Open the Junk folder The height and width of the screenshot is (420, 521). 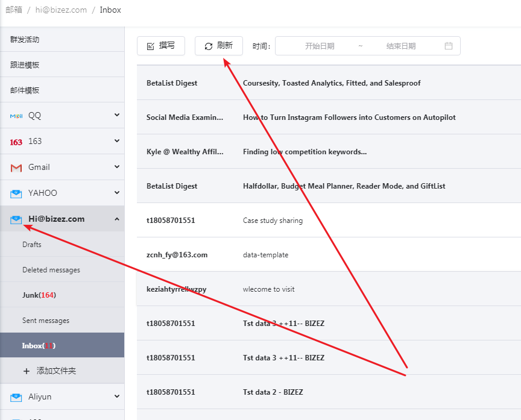[x=39, y=295]
